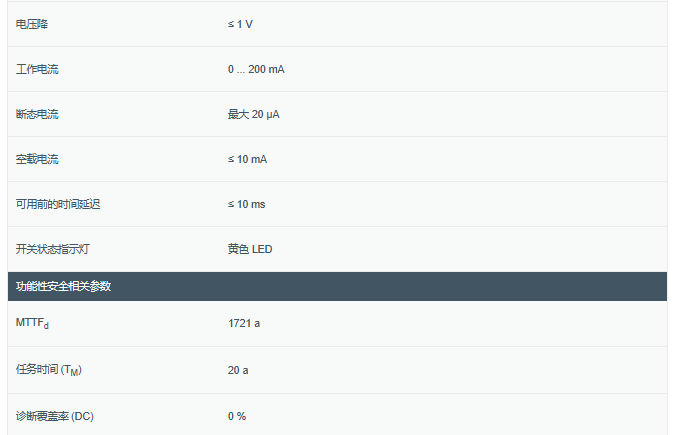Select the 0 ... 200 mA value
676x435 pixels.
256,69
